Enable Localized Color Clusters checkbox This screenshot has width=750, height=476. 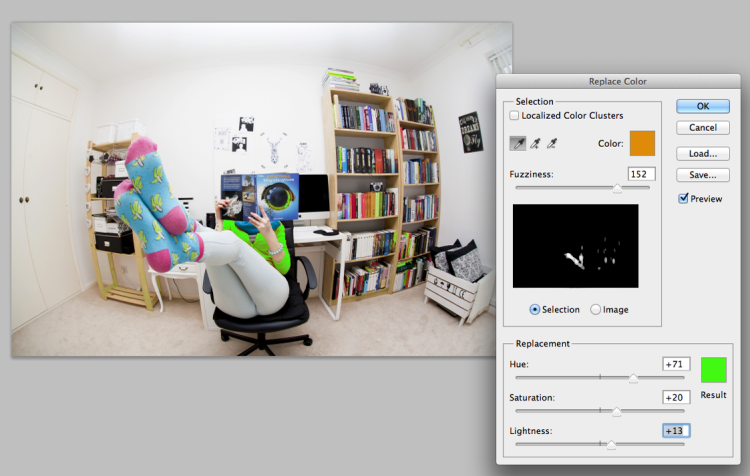[514, 115]
